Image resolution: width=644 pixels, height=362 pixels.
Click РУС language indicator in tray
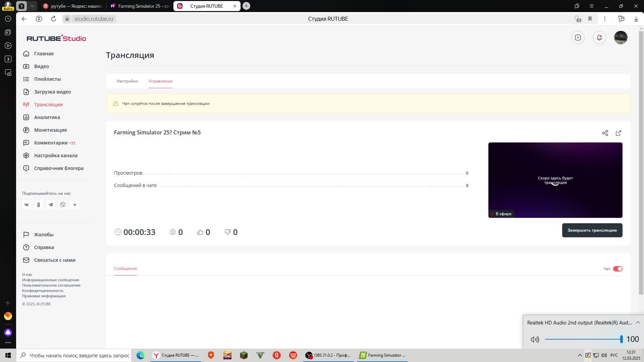click(x=614, y=355)
